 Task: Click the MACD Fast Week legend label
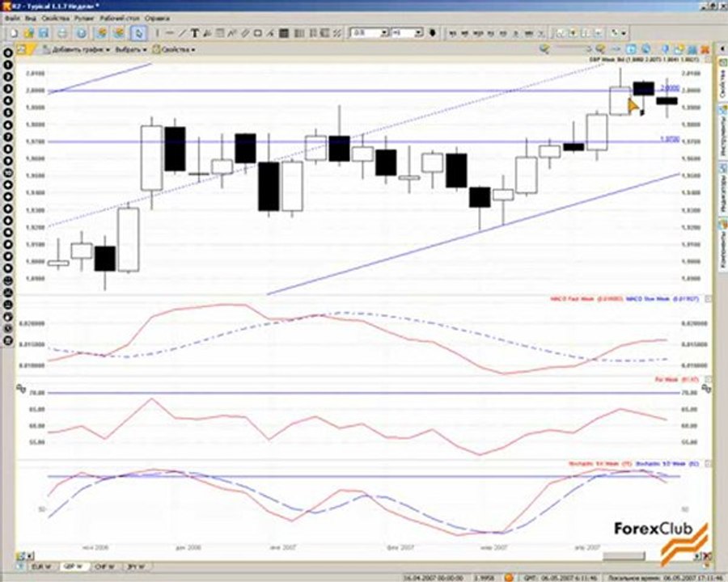(x=586, y=299)
